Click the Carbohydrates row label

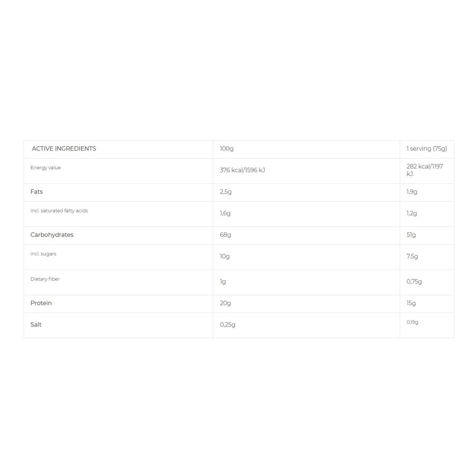click(x=52, y=235)
